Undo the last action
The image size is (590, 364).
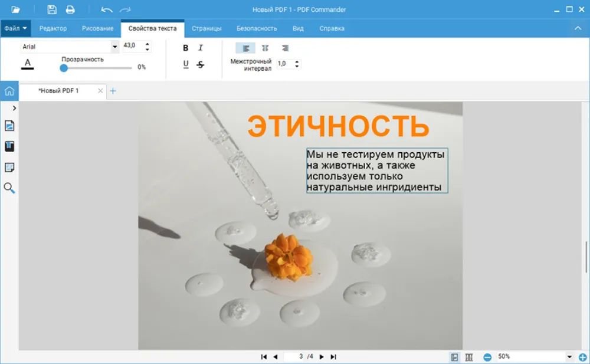[106, 9]
